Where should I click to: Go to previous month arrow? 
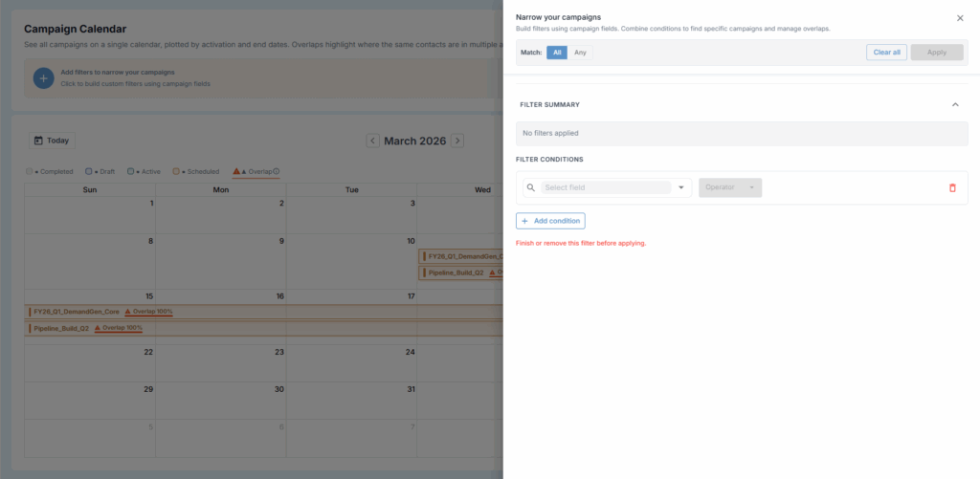[x=372, y=141]
